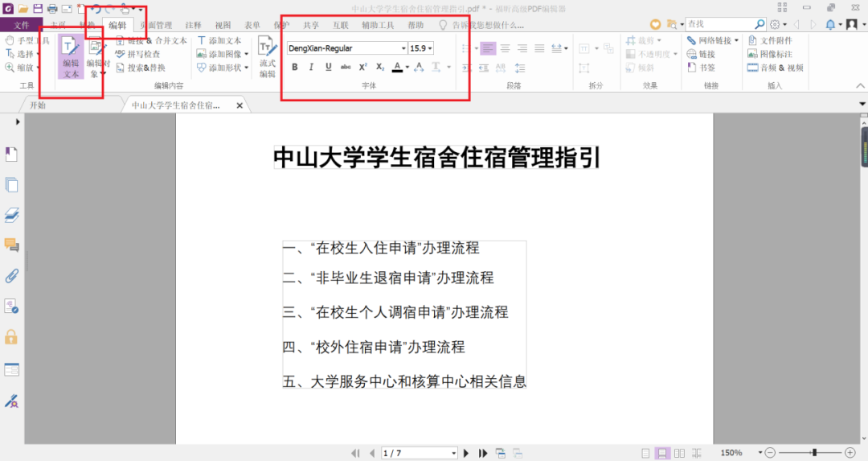Click the magnifier search icon in find box
The height and width of the screenshot is (461, 868).
pos(759,24)
